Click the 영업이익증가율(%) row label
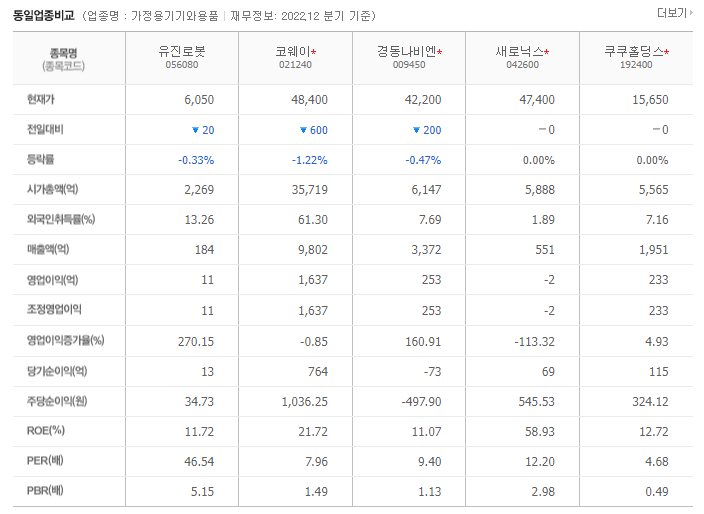 tap(66, 341)
